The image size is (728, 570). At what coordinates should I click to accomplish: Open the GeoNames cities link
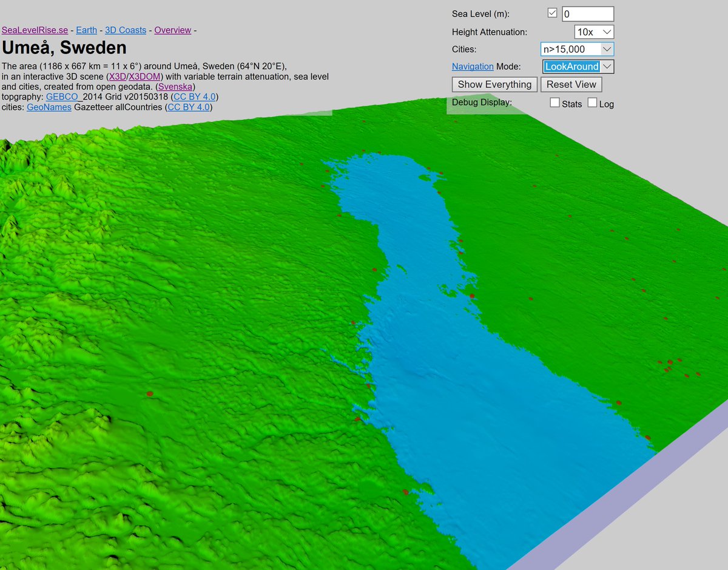49,107
